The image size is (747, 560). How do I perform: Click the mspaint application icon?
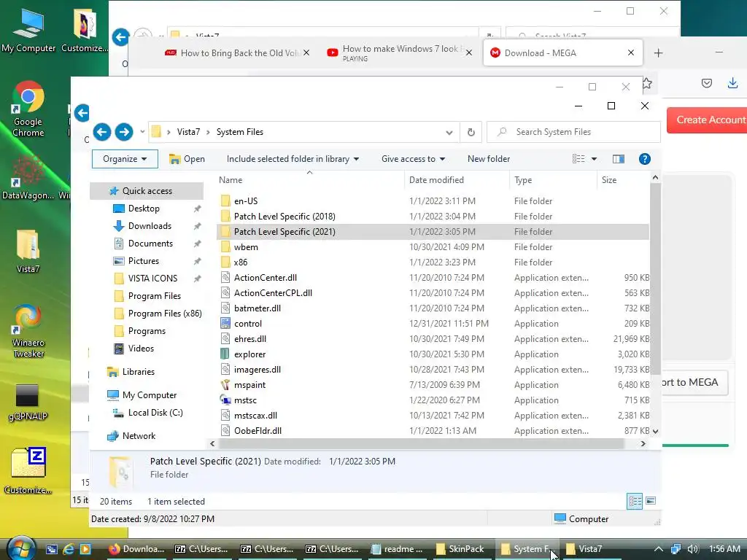225,385
